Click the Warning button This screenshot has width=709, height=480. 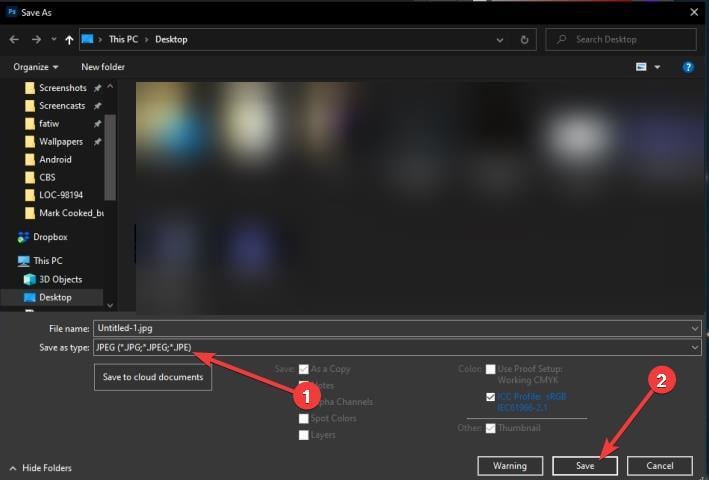click(x=510, y=466)
